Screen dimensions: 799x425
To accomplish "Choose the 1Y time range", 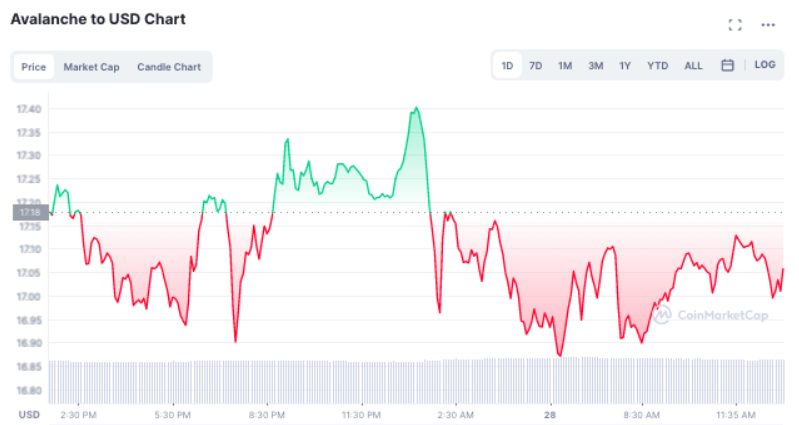I will [x=625, y=66].
